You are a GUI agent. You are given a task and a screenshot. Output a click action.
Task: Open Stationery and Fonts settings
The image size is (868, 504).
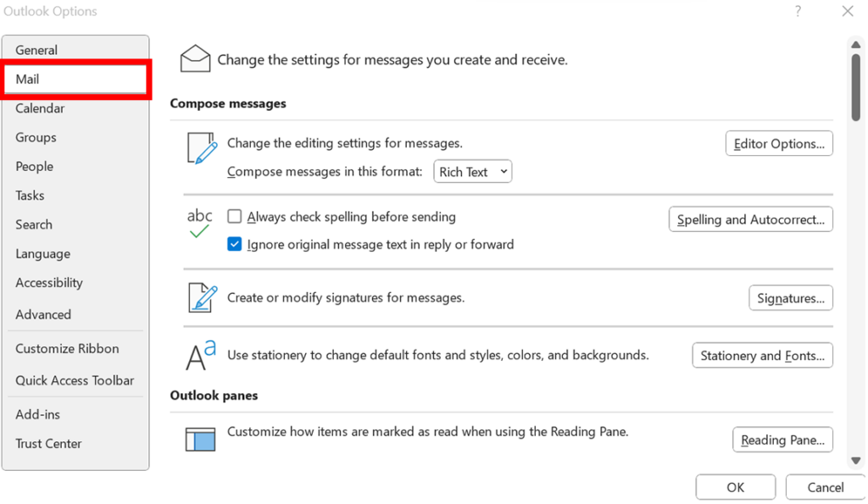[761, 355]
